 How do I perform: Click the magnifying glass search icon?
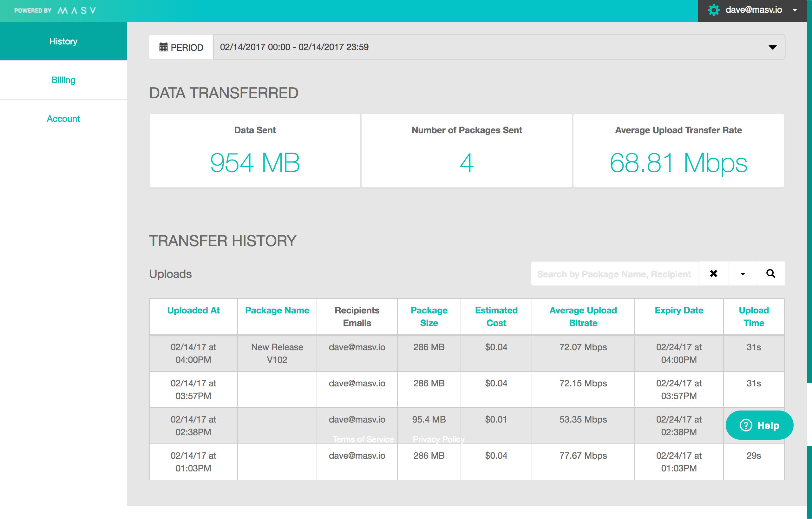click(x=770, y=273)
